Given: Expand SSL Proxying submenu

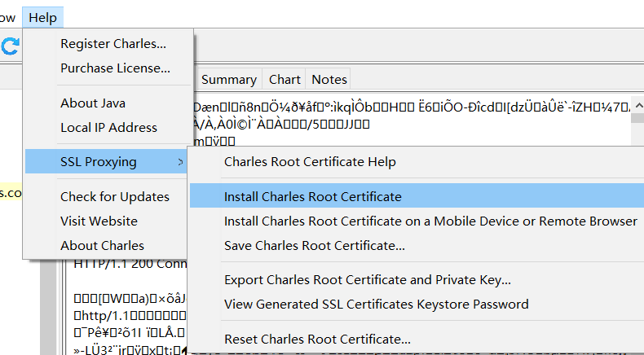Looking at the screenshot, I should (x=106, y=162).
